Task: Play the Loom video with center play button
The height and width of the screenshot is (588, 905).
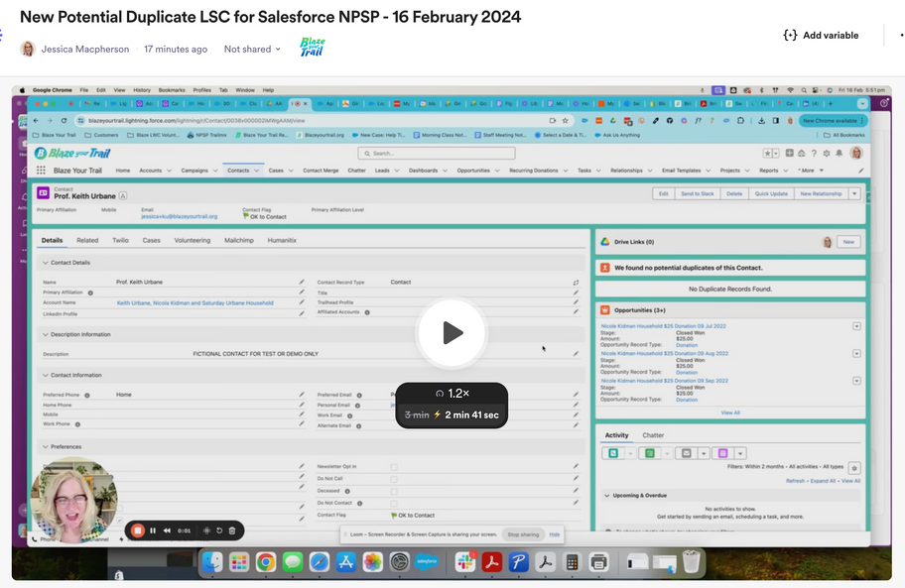Action: point(452,332)
